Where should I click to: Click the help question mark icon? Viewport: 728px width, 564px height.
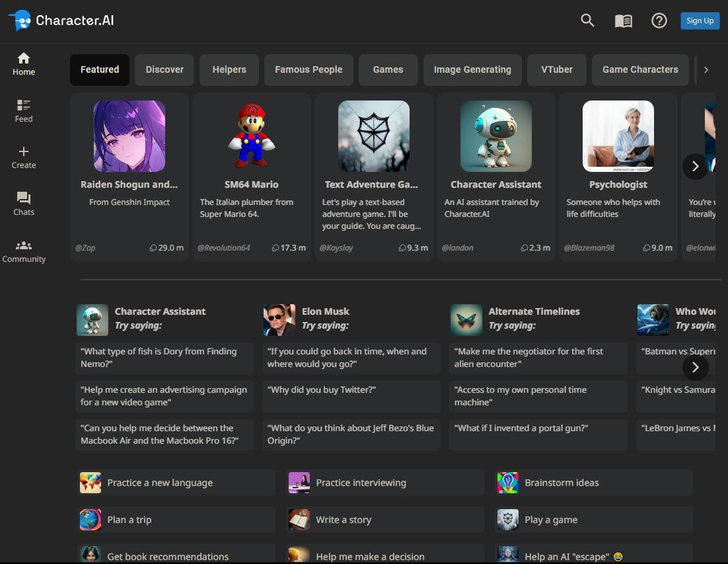click(x=659, y=20)
